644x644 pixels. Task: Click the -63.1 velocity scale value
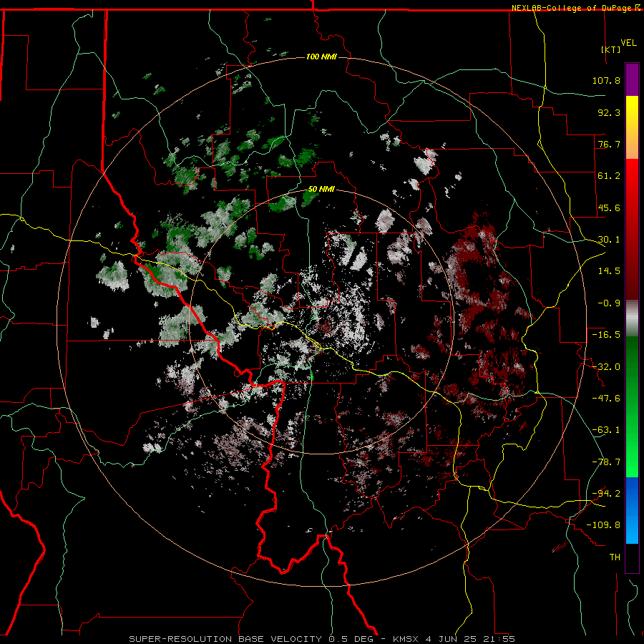click(606, 430)
